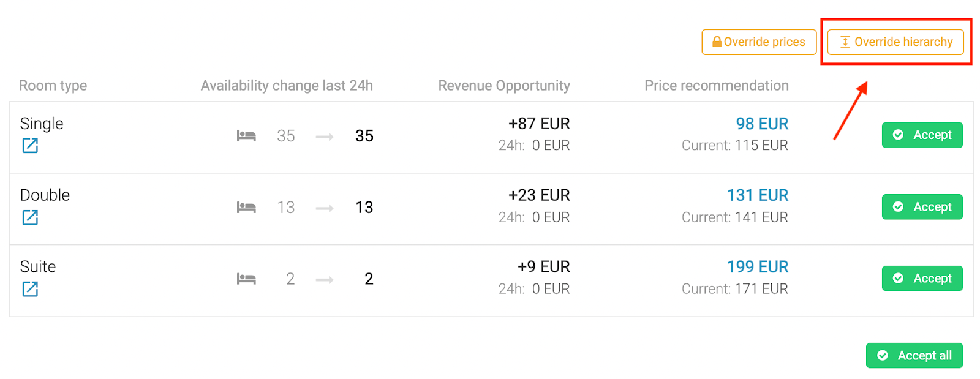Open the Suite room external link icon
The image size is (980, 379).
[x=30, y=289]
